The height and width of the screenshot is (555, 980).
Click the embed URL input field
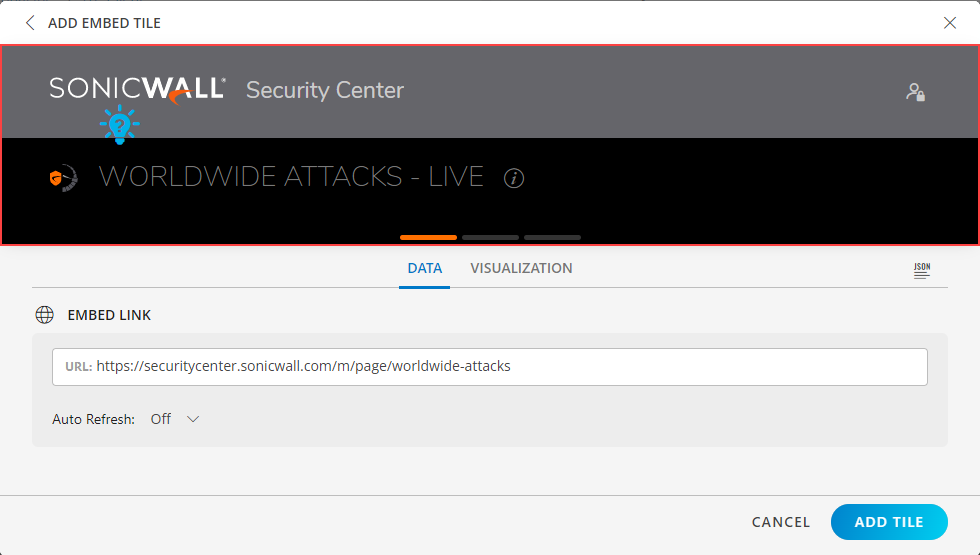click(x=489, y=367)
